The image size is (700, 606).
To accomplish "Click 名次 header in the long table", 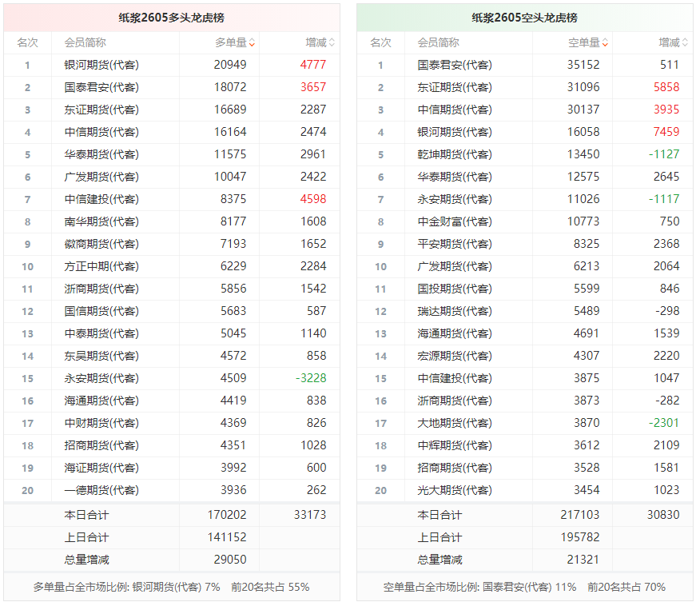I will click(28, 43).
